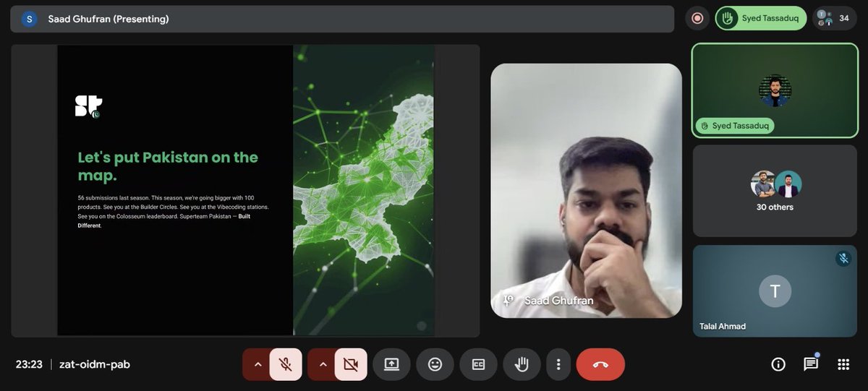The width and height of the screenshot is (868, 391).
Task: Open audio settings chevron beside microphone
Action: (x=258, y=364)
